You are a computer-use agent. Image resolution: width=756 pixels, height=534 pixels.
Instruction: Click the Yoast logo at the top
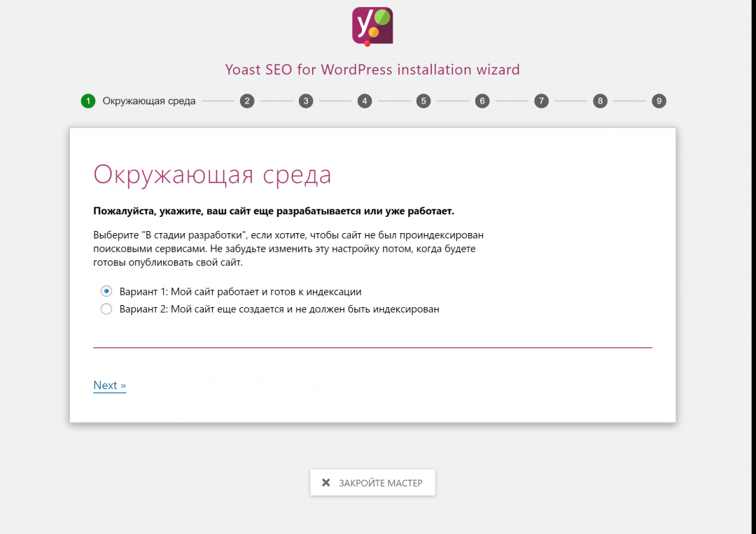pos(372,26)
